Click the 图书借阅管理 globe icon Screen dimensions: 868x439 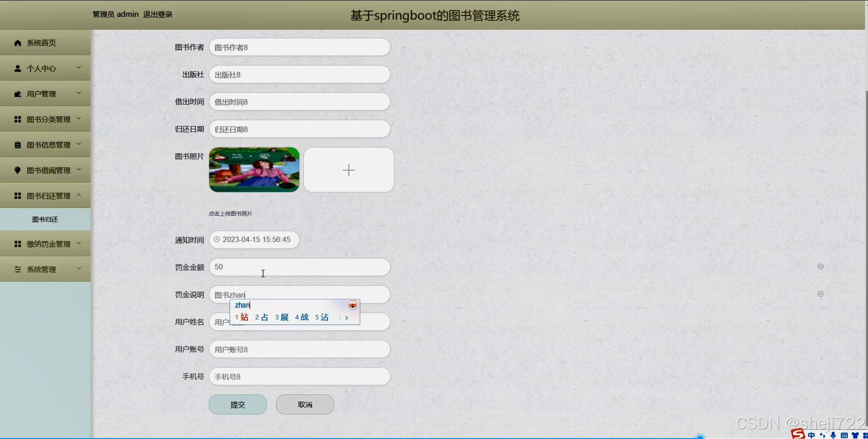tap(18, 170)
